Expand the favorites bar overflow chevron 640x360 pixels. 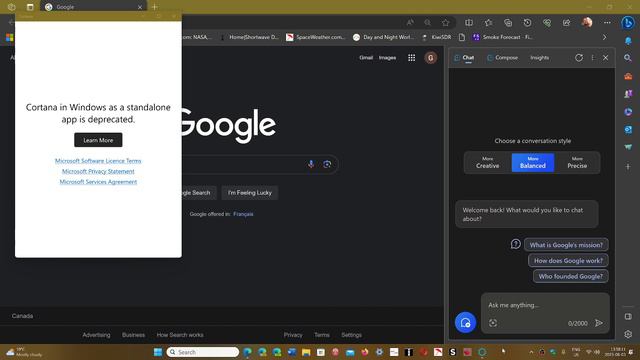click(x=604, y=37)
